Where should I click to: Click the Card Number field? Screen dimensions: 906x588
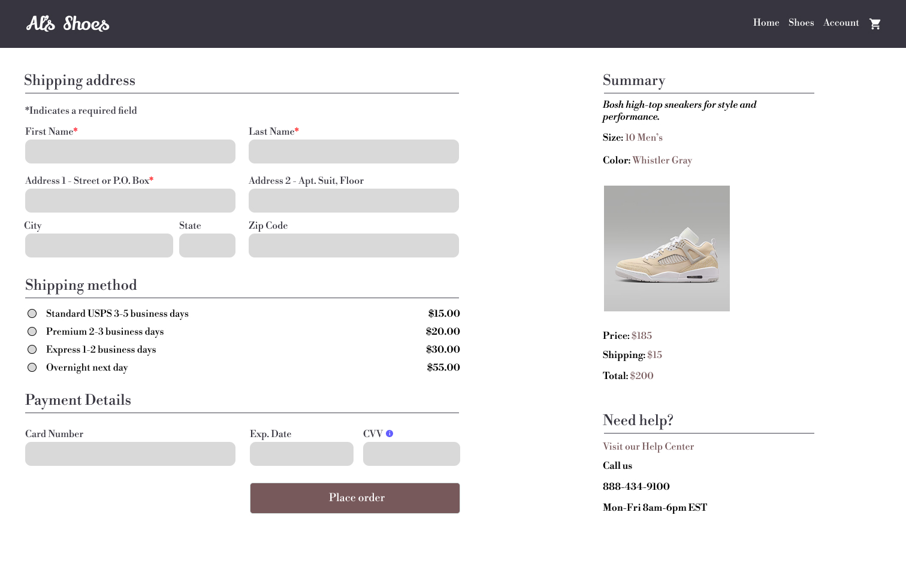coord(130,453)
